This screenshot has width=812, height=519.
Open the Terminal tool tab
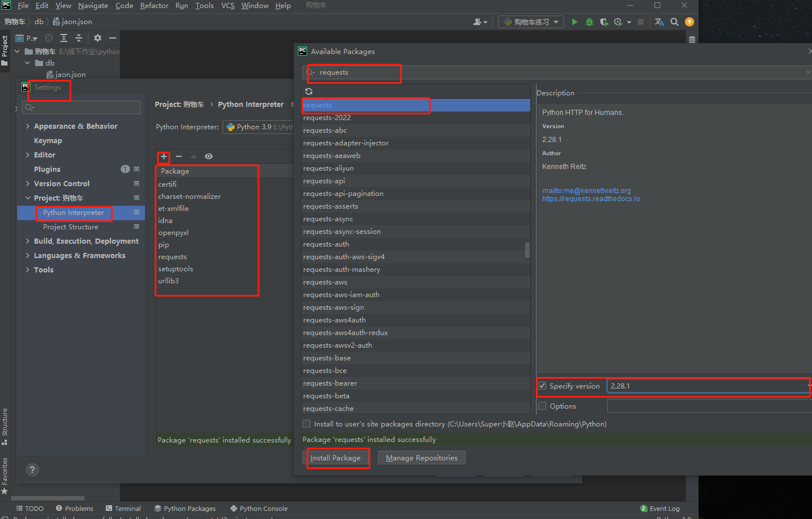coord(123,509)
